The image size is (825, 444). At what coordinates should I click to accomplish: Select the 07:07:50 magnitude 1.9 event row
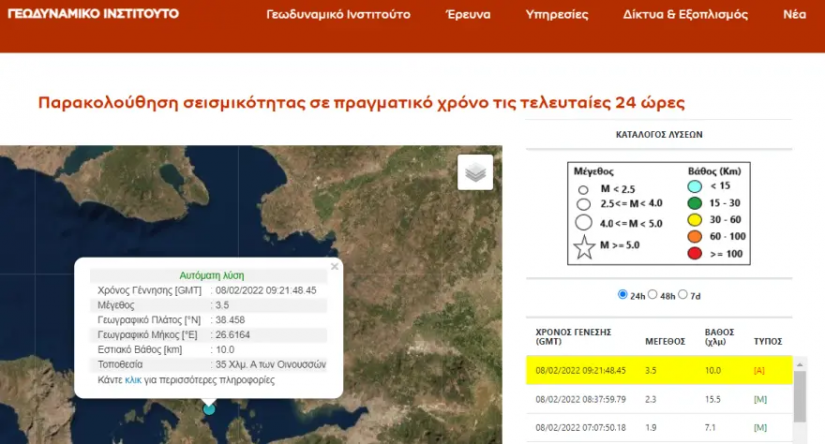click(660, 428)
